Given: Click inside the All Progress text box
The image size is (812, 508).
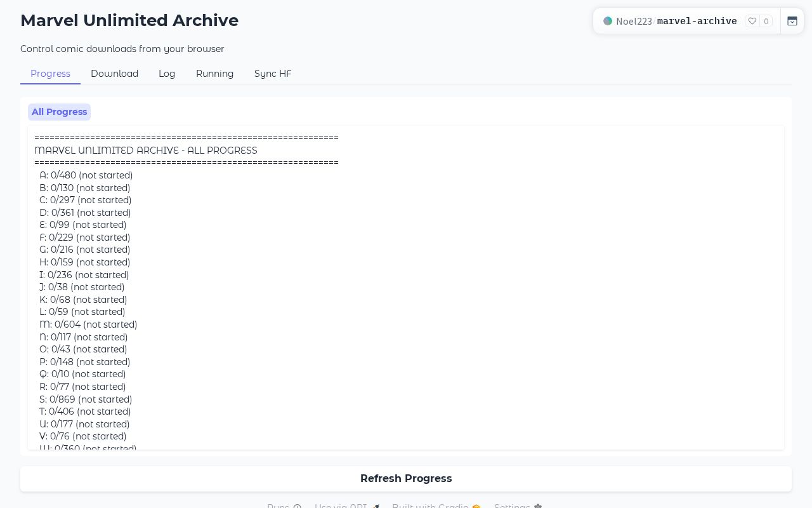Looking at the screenshot, I should [x=406, y=288].
